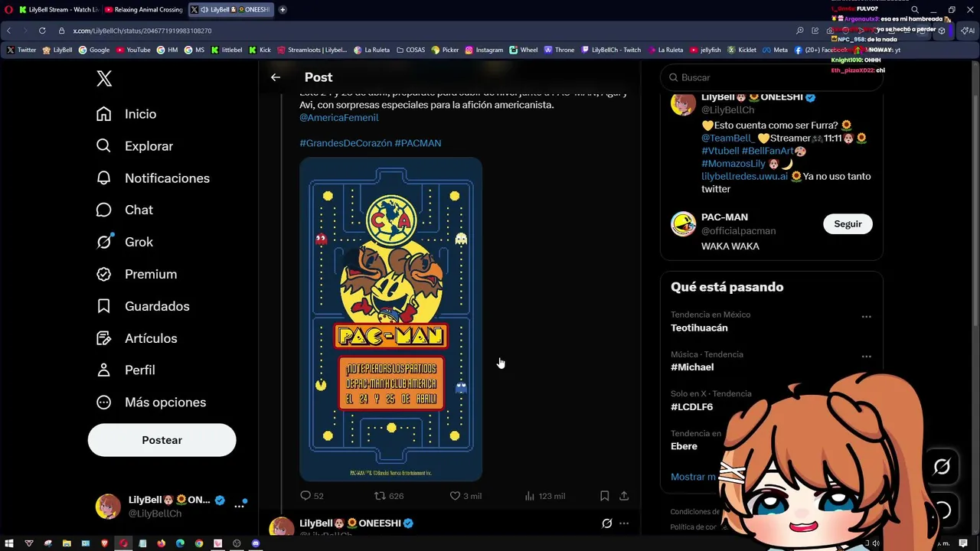Open replies via the comment icon showing 52
Screen dimensions: 980x551
click(x=305, y=496)
